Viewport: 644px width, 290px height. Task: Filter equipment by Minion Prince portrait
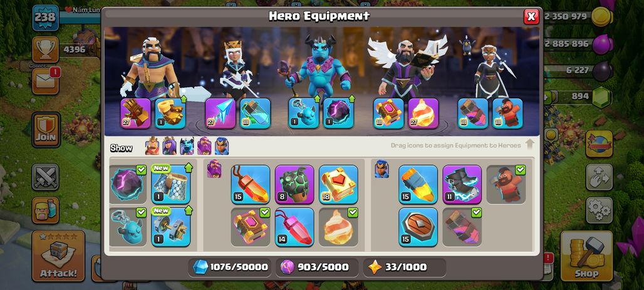coord(187,146)
